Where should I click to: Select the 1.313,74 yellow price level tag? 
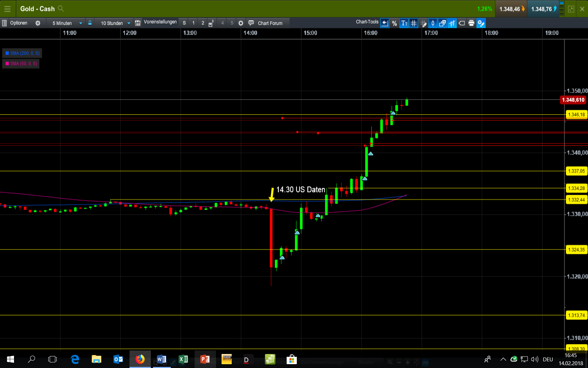tap(576, 315)
